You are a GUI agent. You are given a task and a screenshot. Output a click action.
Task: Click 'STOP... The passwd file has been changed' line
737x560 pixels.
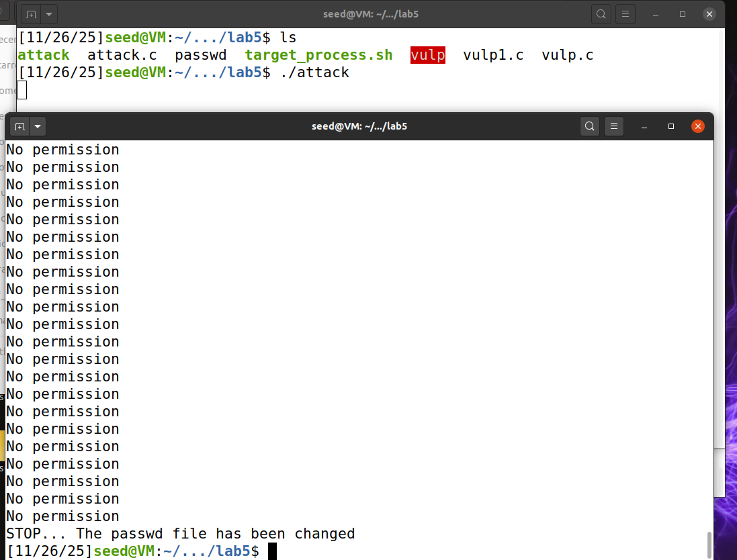(x=181, y=534)
